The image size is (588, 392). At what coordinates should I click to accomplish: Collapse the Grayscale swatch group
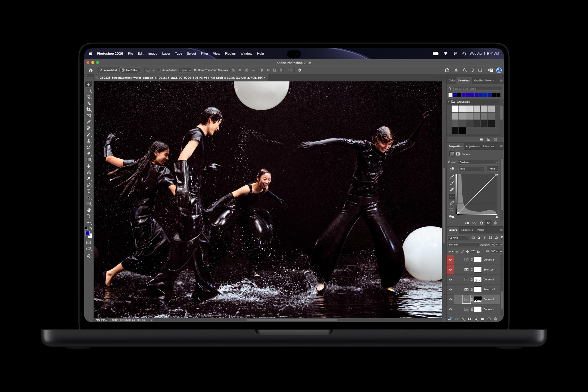[x=449, y=102]
